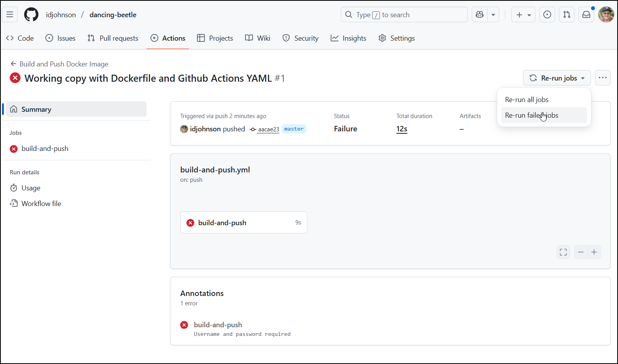This screenshot has height=364, width=618.
Task: Open the hamburger navigation menu
Action: coord(10,14)
